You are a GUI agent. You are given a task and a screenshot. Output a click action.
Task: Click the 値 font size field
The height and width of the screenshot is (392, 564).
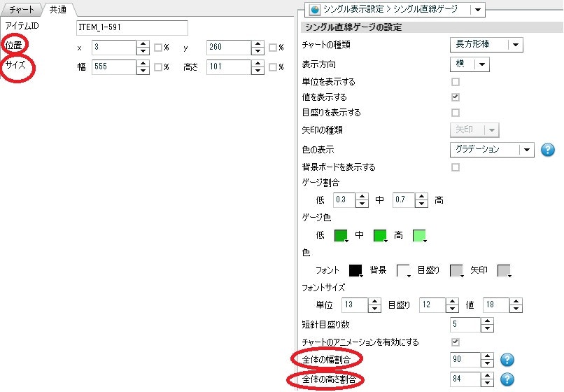(496, 305)
